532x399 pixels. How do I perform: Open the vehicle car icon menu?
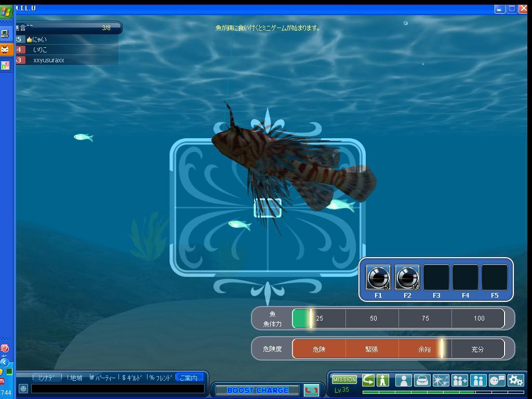coord(422,380)
